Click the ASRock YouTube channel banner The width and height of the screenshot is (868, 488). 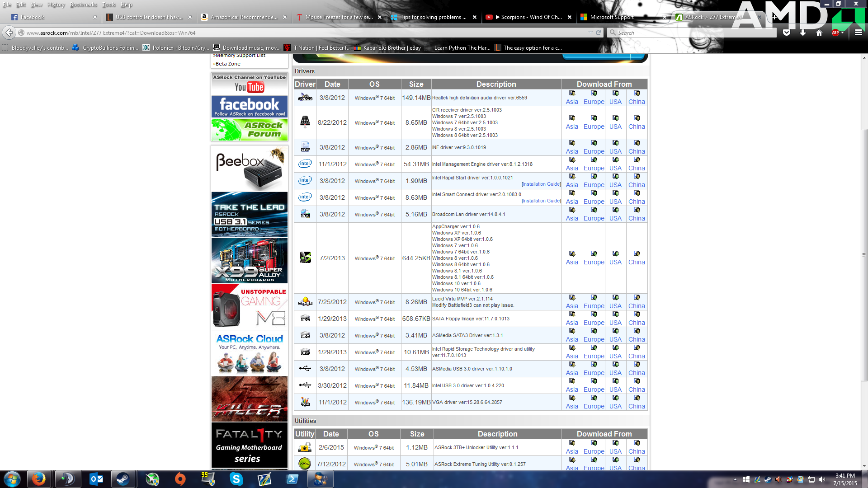(249, 84)
